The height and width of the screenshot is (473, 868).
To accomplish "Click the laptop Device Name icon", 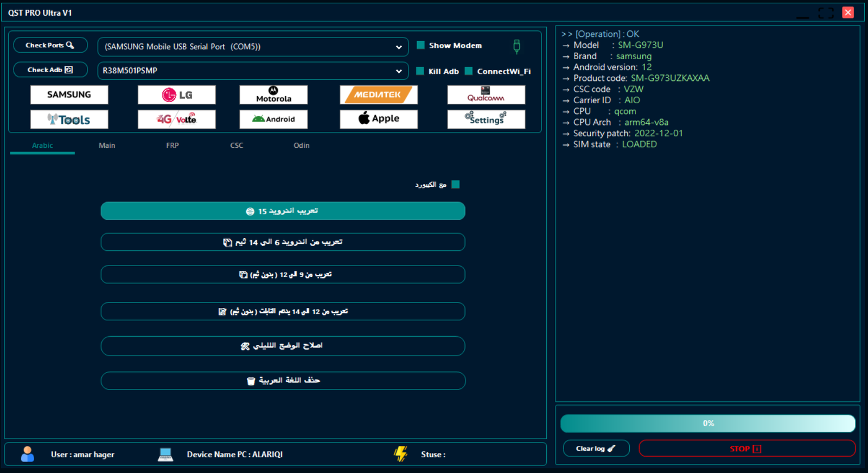I will pyautogui.click(x=165, y=455).
